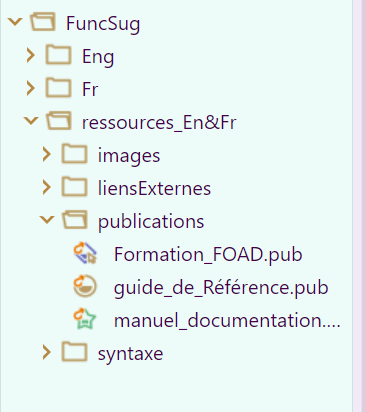This screenshot has height=412, width=366.
Task: Click the Formation_FOAD.pub publication icon
Action: (x=85, y=254)
